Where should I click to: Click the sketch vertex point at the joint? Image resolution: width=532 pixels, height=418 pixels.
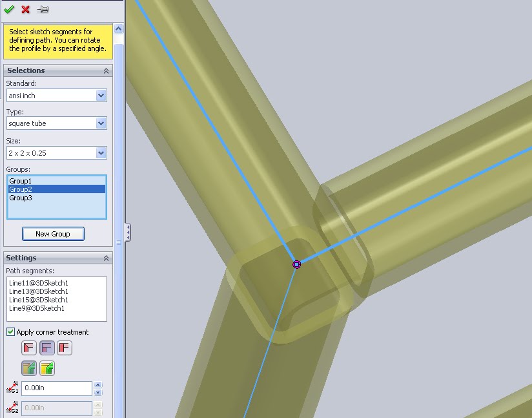[296, 264]
